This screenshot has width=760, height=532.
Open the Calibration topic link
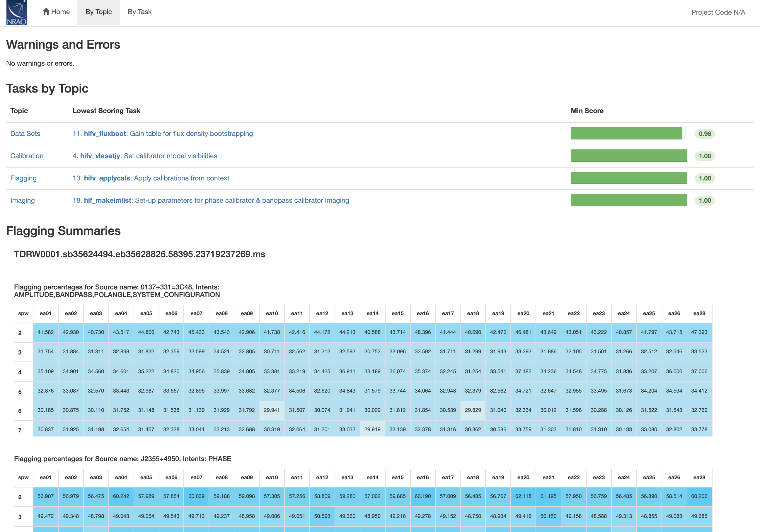[x=27, y=156]
